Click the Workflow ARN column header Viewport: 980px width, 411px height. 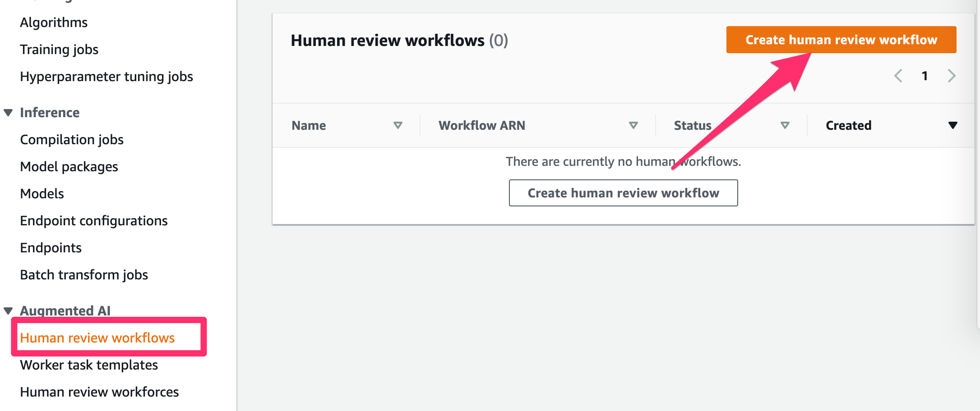click(x=482, y=125)
